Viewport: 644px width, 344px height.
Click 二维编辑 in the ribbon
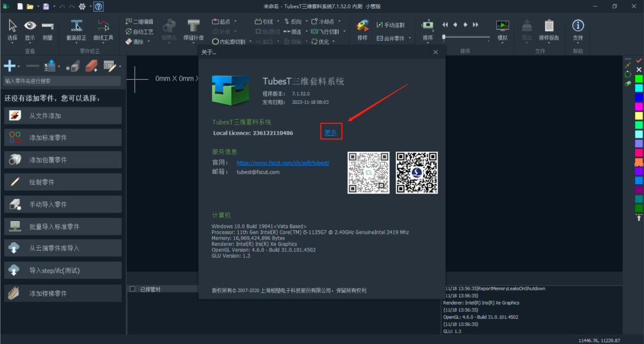(139, 21)
